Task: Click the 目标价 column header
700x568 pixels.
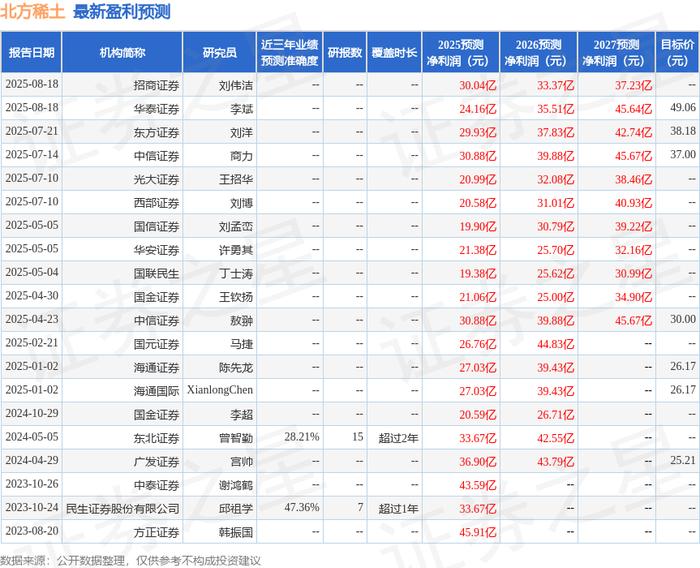Action: [677, 52]
